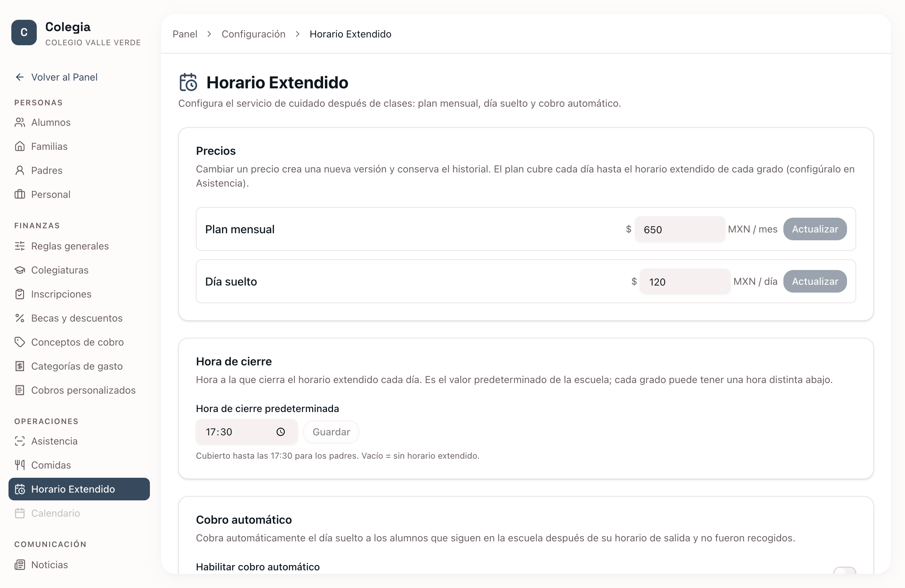
Task: Click the Hora de cierre predeterminada label
Action: (x=267, y=408)
